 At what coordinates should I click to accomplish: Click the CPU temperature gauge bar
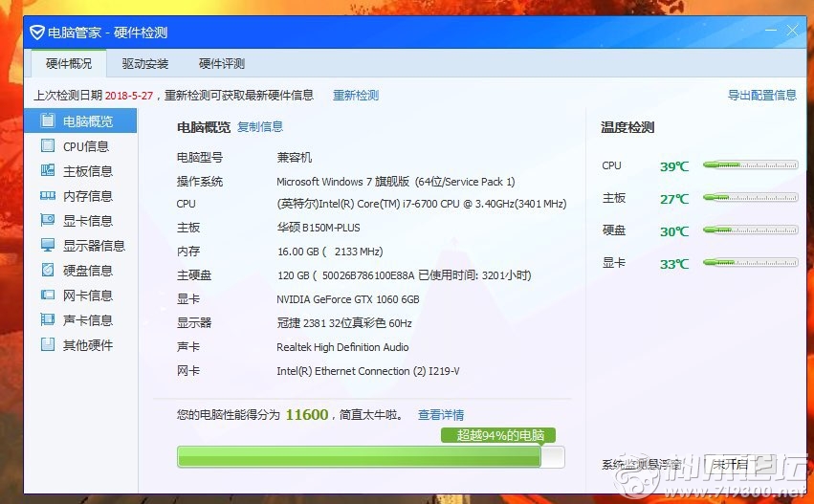(751, 165)
